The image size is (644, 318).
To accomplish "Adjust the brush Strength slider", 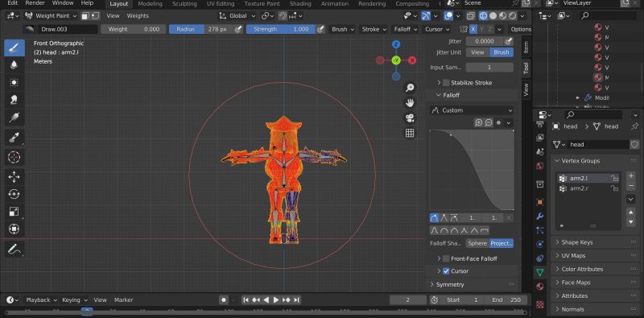I will pyautogui.click(x=280, y=29).
